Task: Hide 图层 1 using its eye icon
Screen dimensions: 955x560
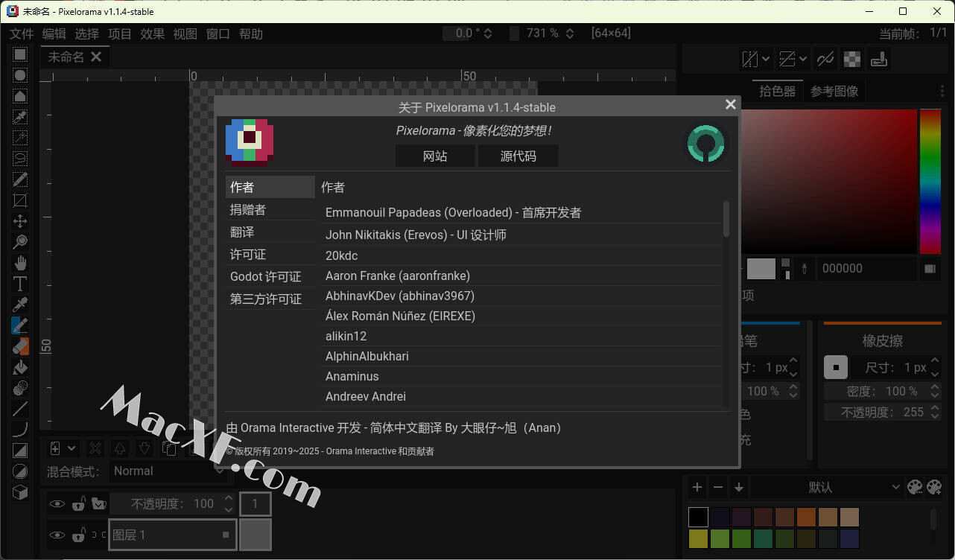Action: [x=57, y=535]
